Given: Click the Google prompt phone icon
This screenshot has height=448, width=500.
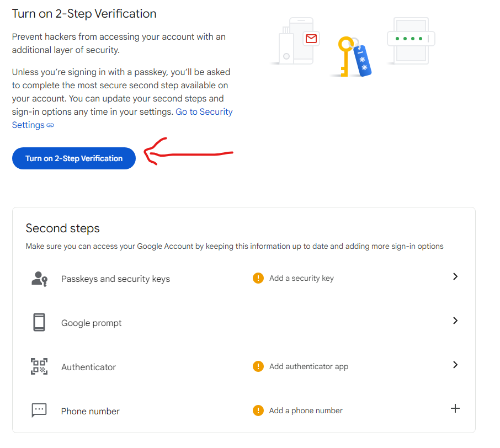Looking at the screenshot, I should 39,322.
